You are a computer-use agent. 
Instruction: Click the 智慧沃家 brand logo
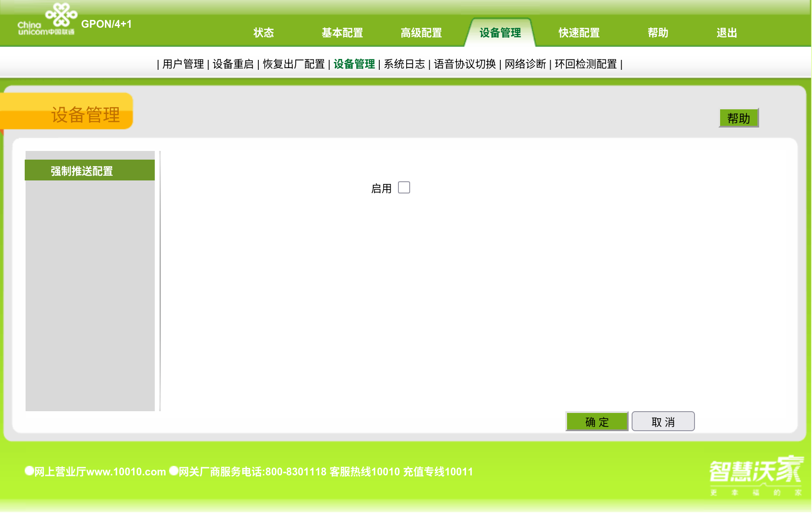coord(756,474)
